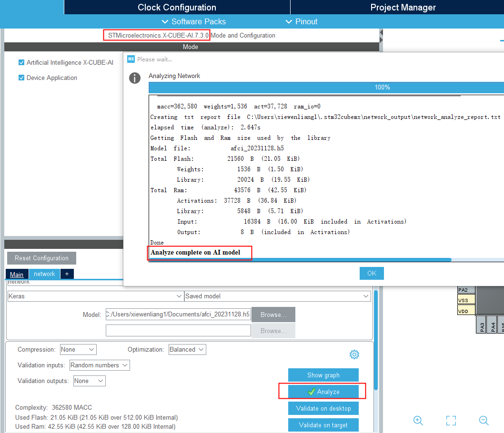Click the 100% analysis progress bar
The height and width of the screenshot is (433, 504).
tap(326, 87)
